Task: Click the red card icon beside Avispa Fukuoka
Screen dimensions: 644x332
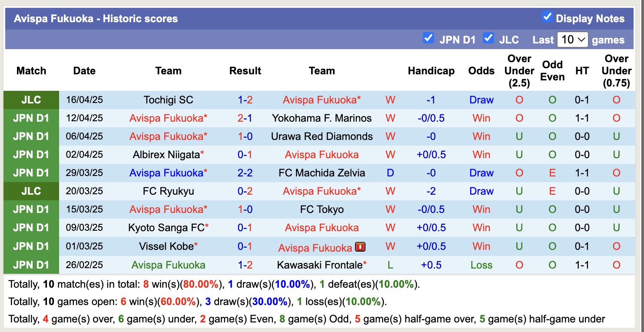Action: coord(360,246)
